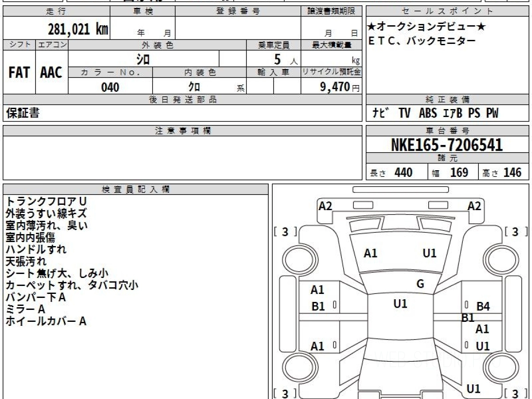The image size is (532, 399).
Task: Click the 輸入車 label
Action: tap(274, 72)
